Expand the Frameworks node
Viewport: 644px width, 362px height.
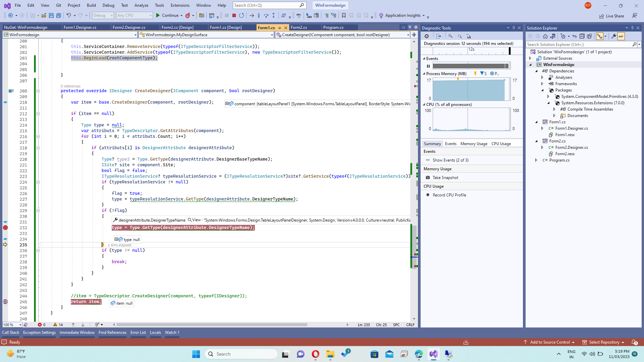click(542, 84)
